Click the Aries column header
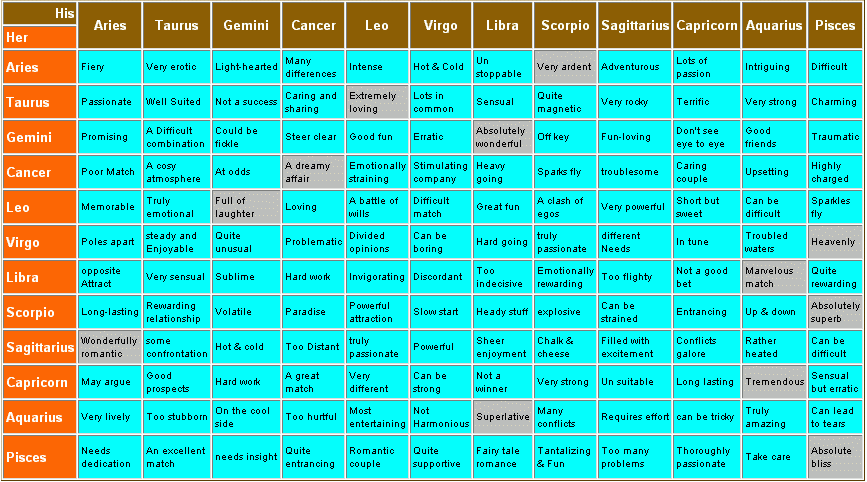 tap(110, 25)
